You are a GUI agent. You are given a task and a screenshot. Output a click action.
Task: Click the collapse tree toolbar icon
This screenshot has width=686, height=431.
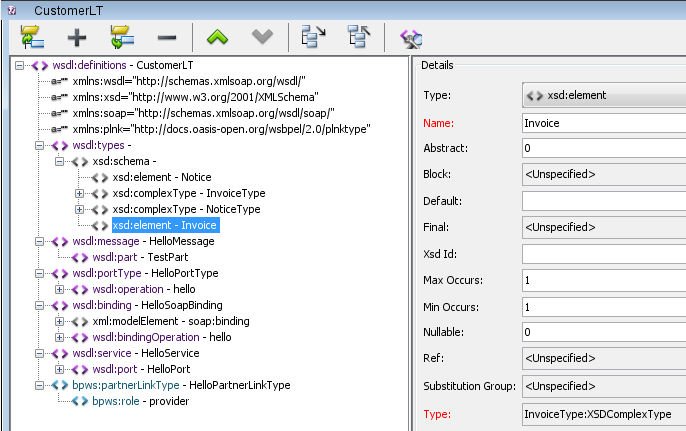[359, 37]
